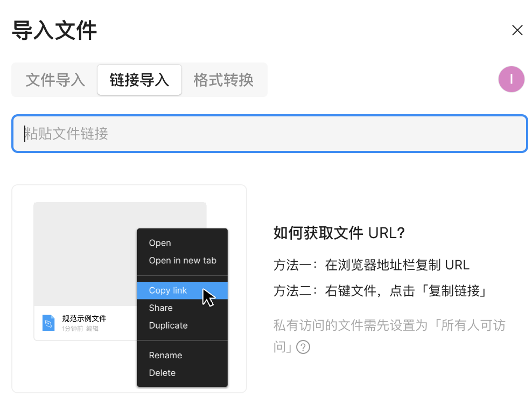This screenshot has width=532, height=417.
Task: Select the 链接导入 tab
Action: coord(139,80)
